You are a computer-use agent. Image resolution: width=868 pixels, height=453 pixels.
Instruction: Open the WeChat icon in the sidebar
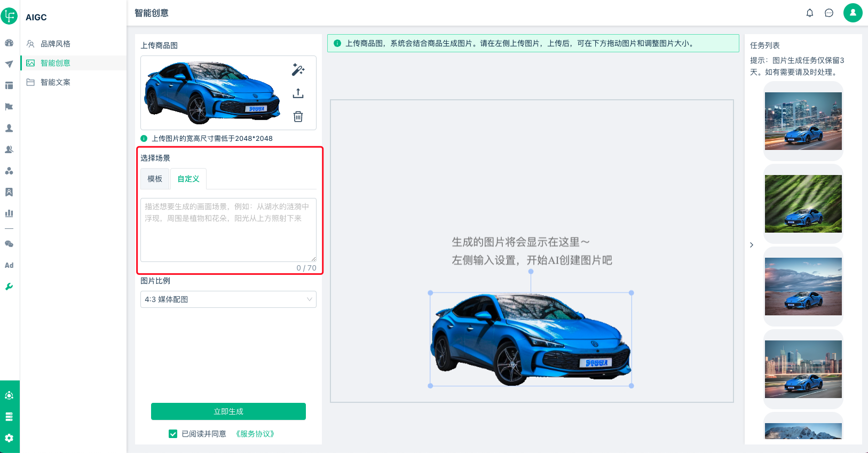[9, 244]
